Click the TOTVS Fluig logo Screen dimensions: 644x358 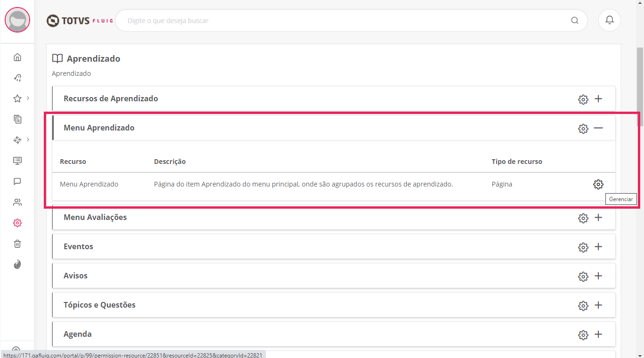click(80, 21)
